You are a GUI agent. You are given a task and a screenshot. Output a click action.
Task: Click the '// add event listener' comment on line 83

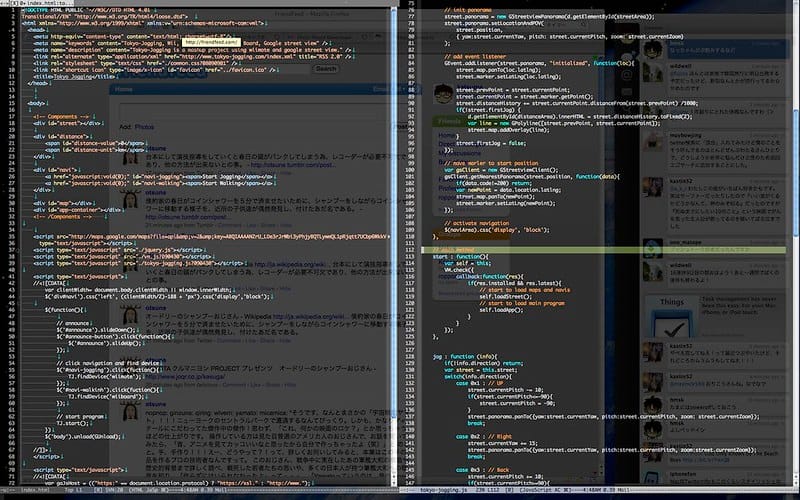[x=475, y=57]
